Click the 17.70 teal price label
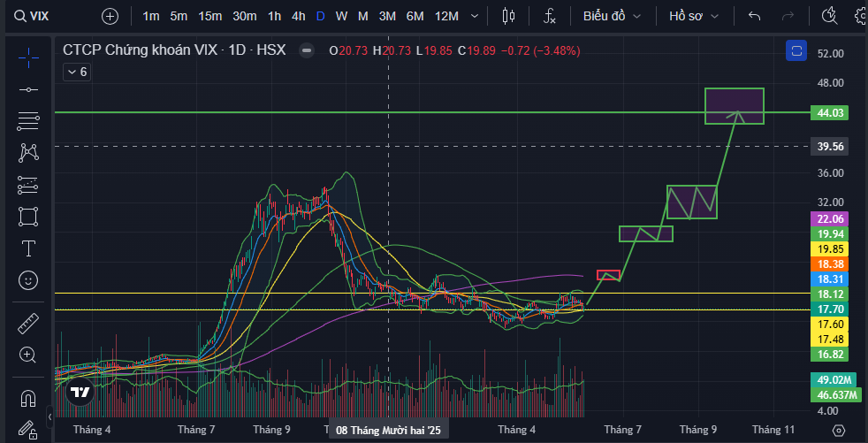 pyautogui.click(x=829, y=309)
